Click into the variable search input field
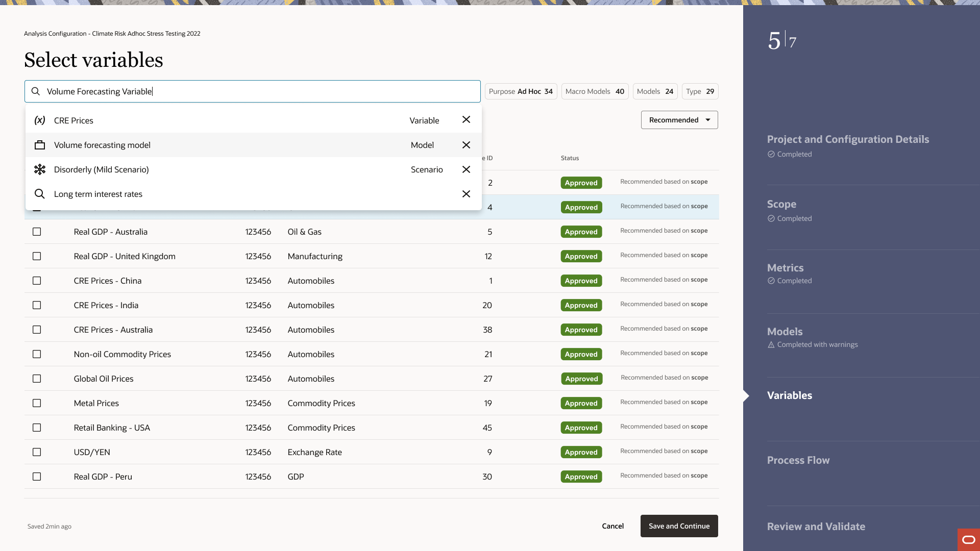The height and width of the screenshot is (551, 980). click(253, 91)
